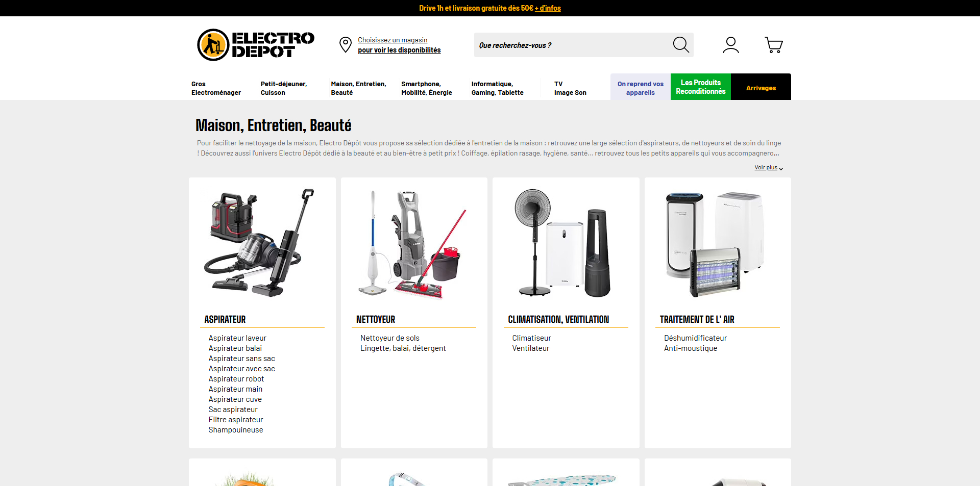Go to Climatiseur subcategory
Image resolution: width=980 pixels, height=486 pixels.
(531, 338)
